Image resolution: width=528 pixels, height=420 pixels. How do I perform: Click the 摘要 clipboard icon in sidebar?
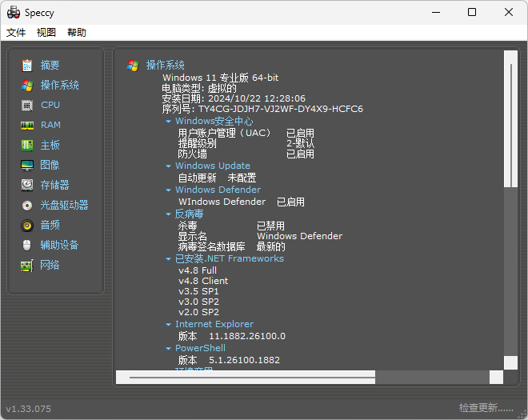click(27, 65)
